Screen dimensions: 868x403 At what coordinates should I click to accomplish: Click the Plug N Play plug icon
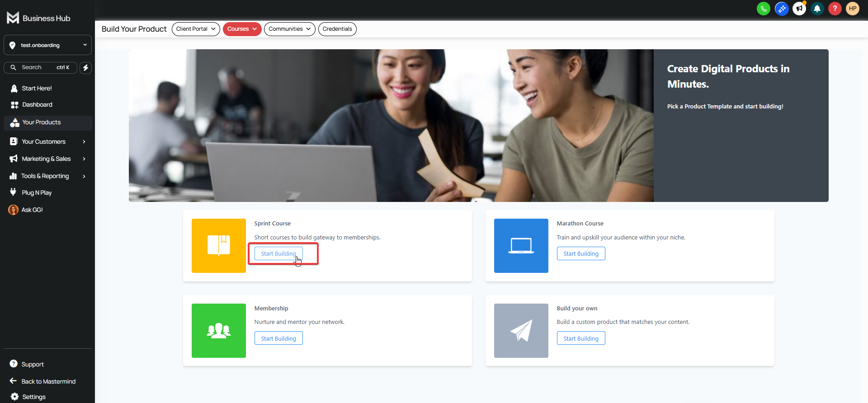click(x=13, y=192)
